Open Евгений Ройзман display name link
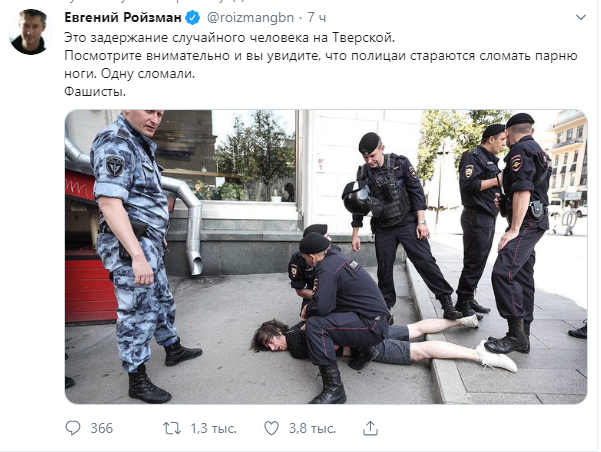 pos(123,18)
